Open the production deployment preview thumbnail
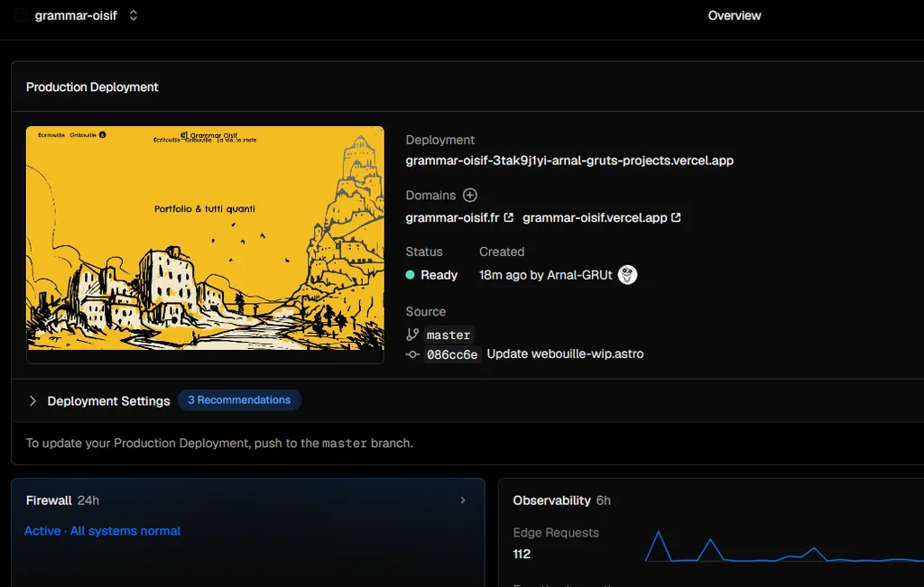Viewport: 924px width, 587px height. click(205, 244)
